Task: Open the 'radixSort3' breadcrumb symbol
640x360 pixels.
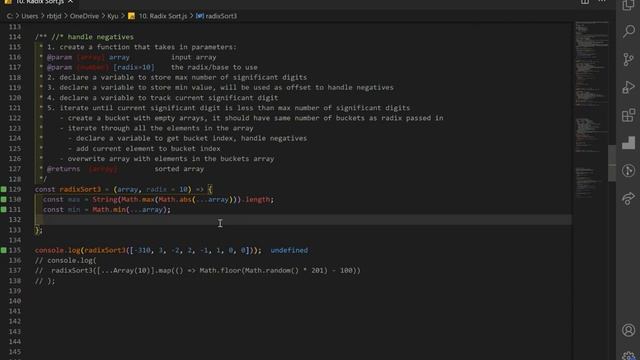Action: [221, 16]
